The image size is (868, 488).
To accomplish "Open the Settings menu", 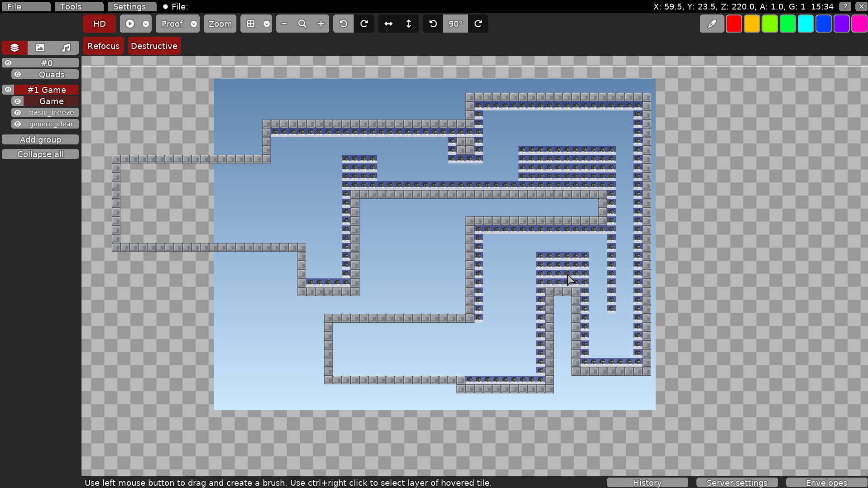I will click(132, 6).
